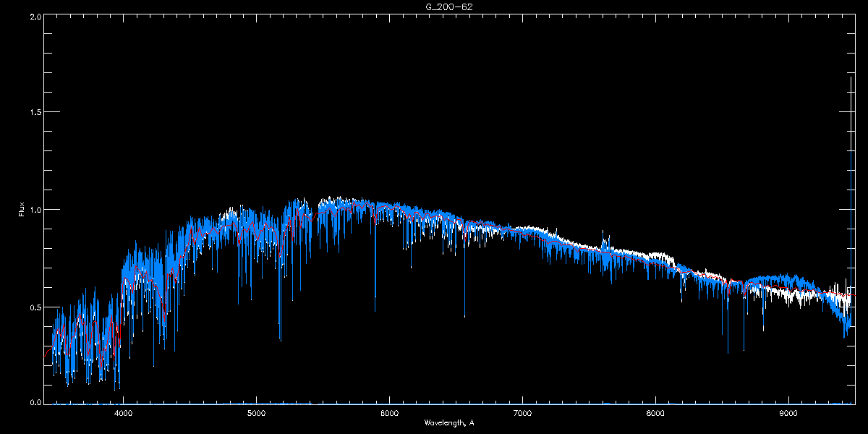This screenshot has height=434, width=868.
Task: Click the 1.0 tick label on y-axis
Action: [35, 210]
